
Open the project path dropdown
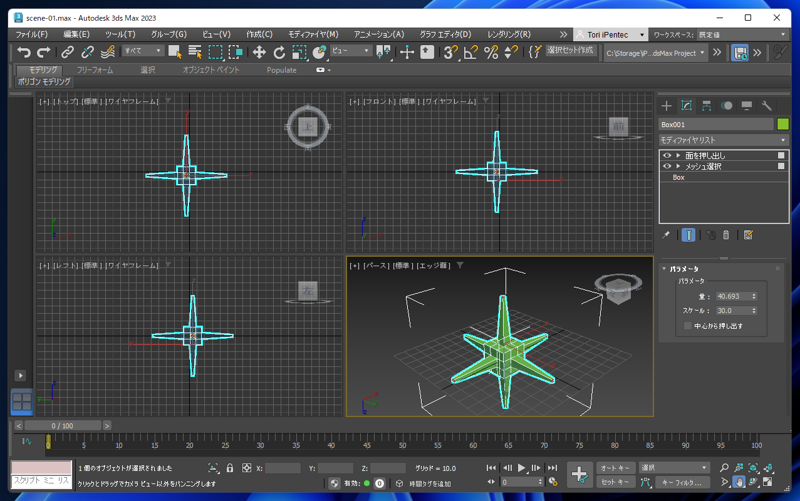tap(656, 53)
